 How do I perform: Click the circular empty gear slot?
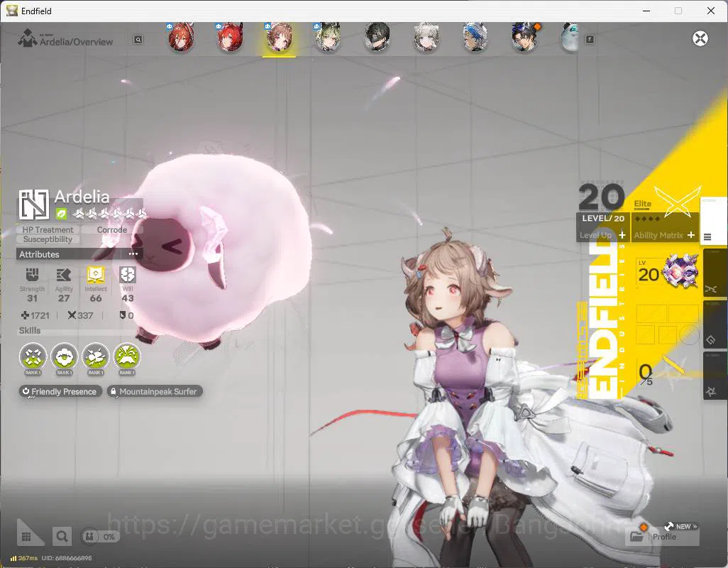tap(689, 334)
